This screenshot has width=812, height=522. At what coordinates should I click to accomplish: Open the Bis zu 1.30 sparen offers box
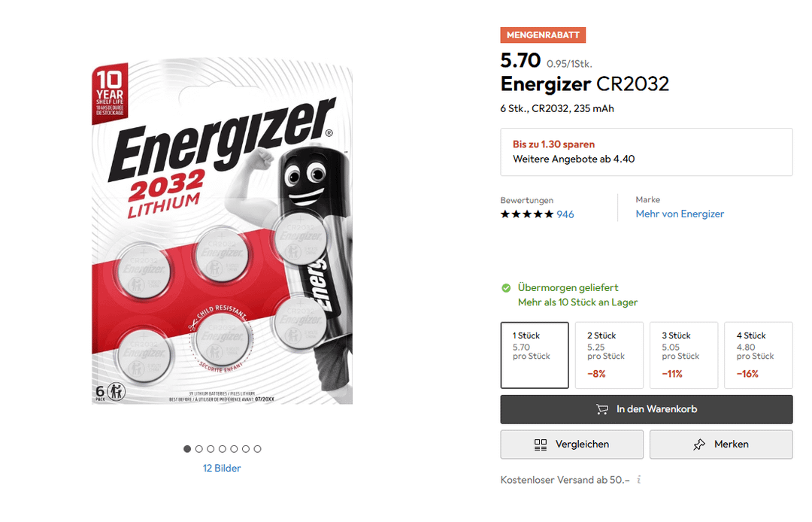(x=647, y=152)
